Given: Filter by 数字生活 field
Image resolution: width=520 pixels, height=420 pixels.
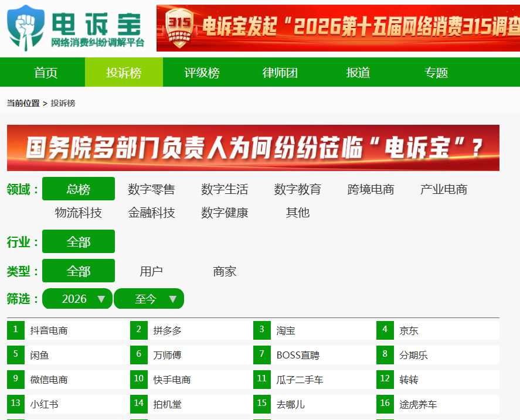Looking at the screenshot, I should tap(225, 189).
